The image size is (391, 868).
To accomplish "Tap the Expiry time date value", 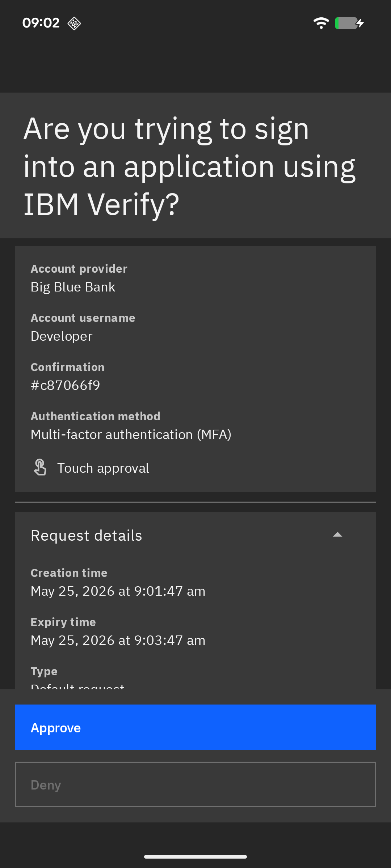I will click(x=118, y=641).
